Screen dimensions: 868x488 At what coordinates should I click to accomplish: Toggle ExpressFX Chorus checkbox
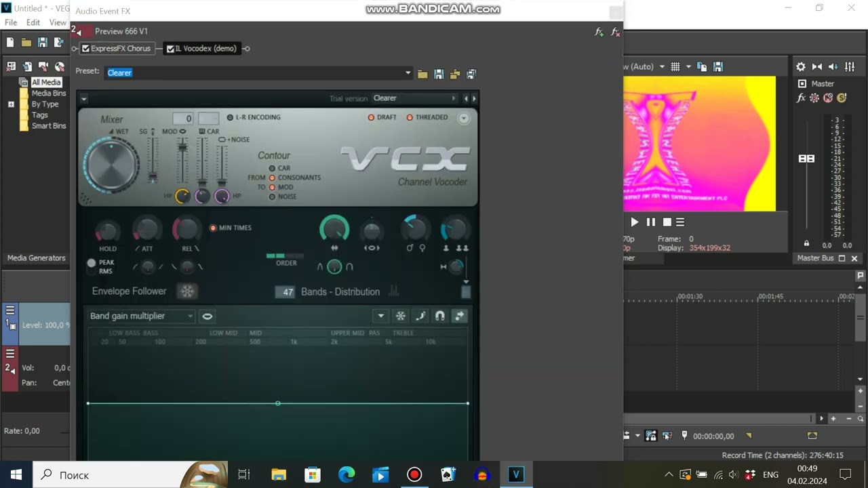pyautogui.click(x=86, y=49)
